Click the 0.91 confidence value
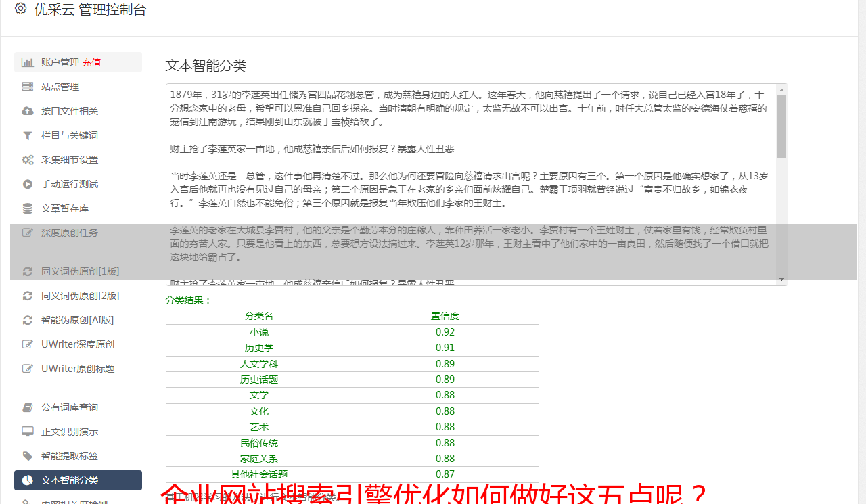This screenshot has height=504, width=866. click(445, 348)
